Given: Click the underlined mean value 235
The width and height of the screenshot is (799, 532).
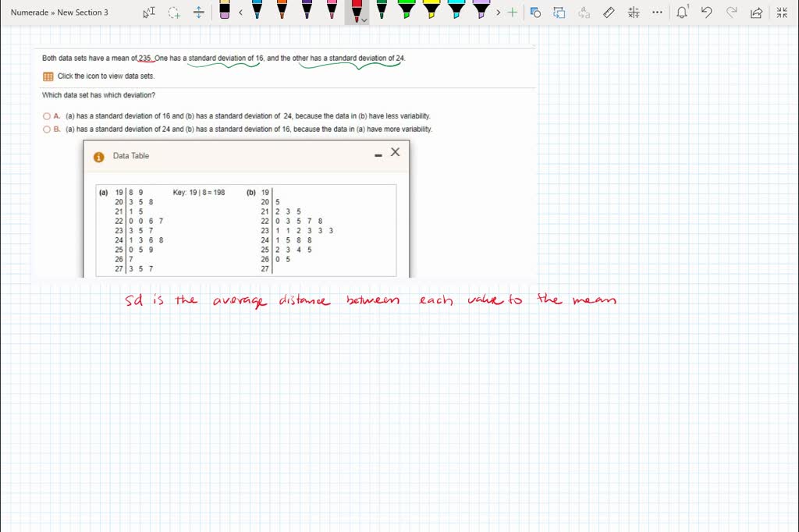Looking at the screenshot, I should [x=145, y=58].
